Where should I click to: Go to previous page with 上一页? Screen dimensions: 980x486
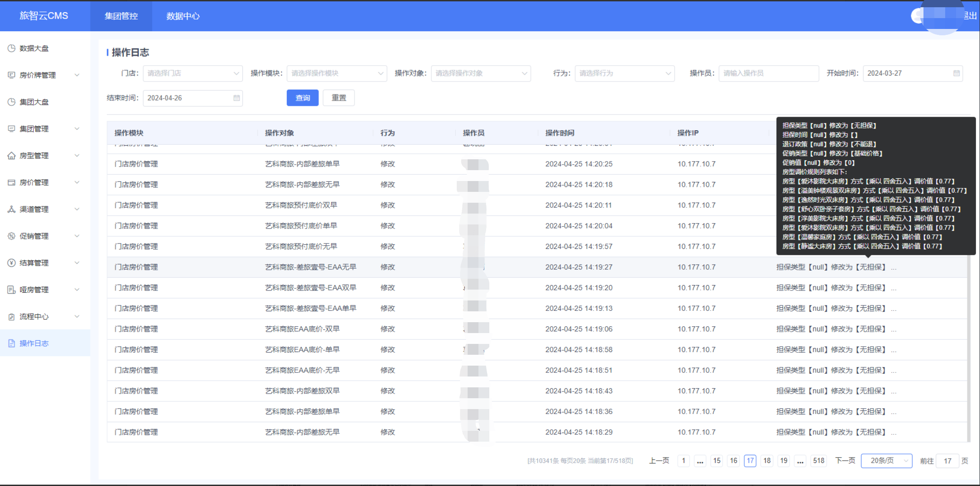point(659,461)
